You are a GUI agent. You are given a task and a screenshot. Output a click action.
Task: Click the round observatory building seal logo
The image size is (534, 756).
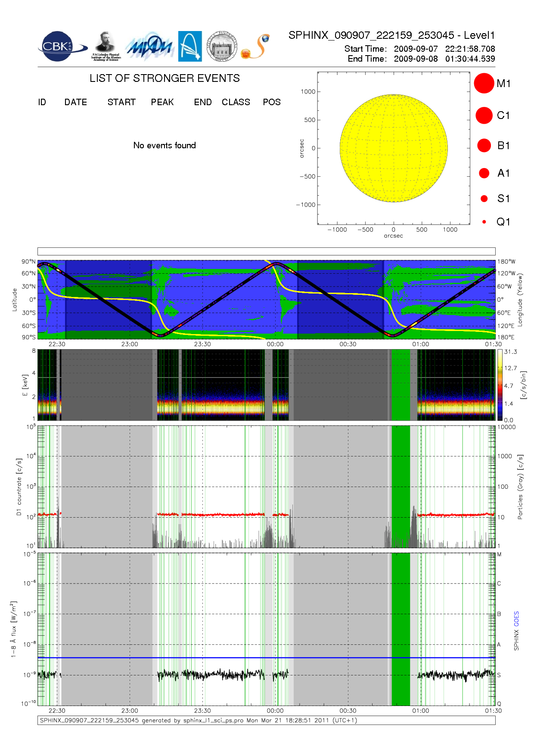pyautogui.click(x=222, y=47)
